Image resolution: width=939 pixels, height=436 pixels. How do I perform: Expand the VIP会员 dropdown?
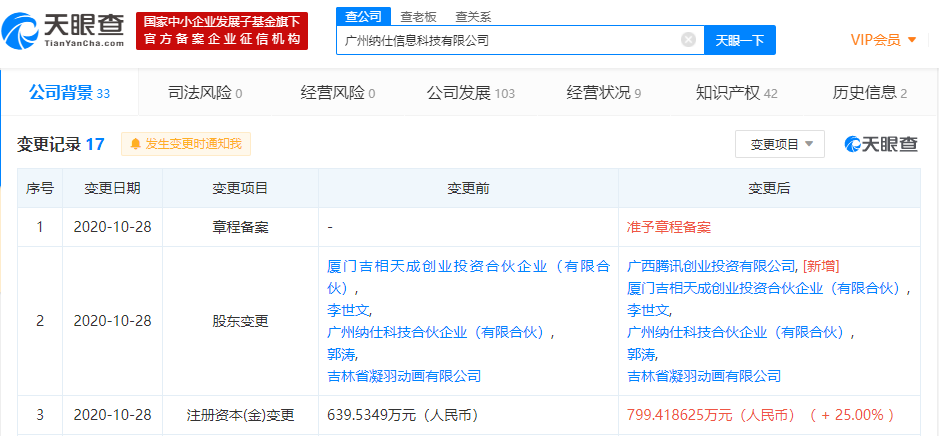pyautogui.click(x=883, y=40)
